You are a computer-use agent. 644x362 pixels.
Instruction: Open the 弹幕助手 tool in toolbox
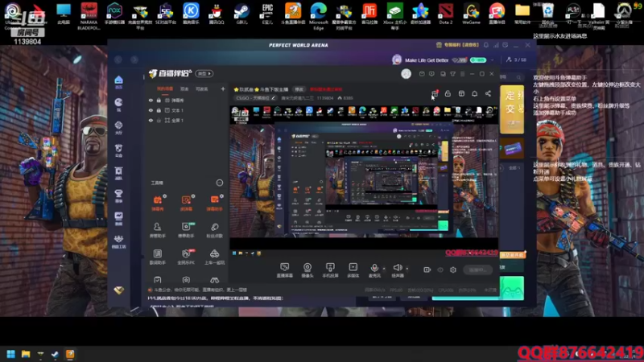(x=214, y=203)
